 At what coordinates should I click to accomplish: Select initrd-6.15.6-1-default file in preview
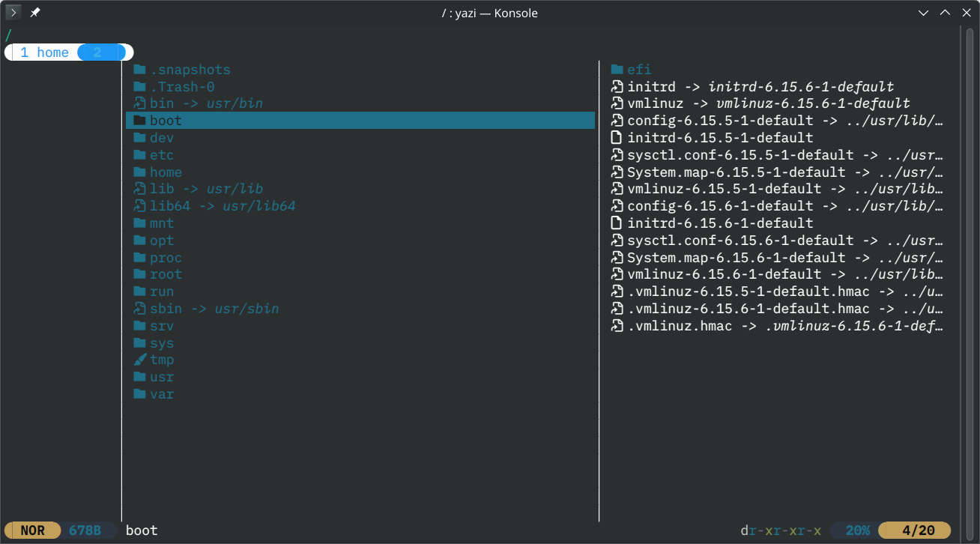click(x=719, y=223)
